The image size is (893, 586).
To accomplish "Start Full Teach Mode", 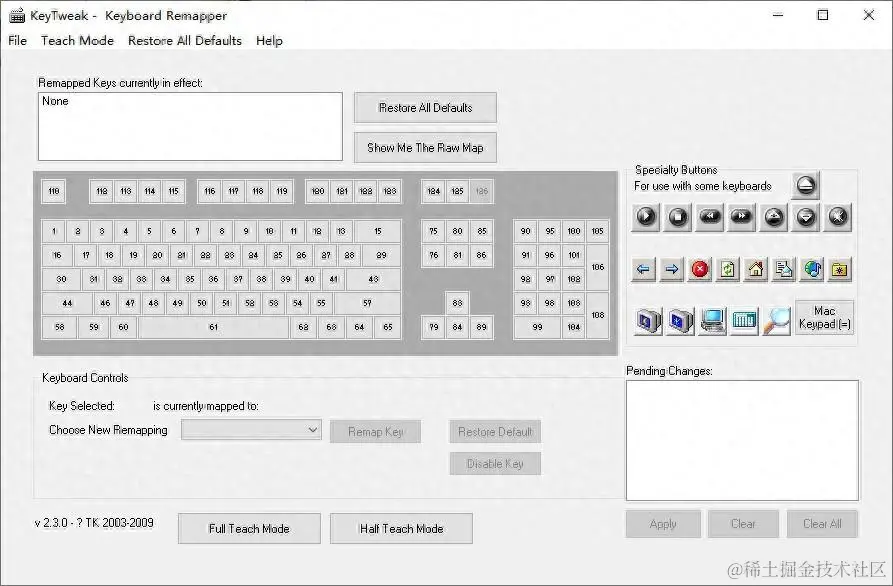I will point(249,528).
